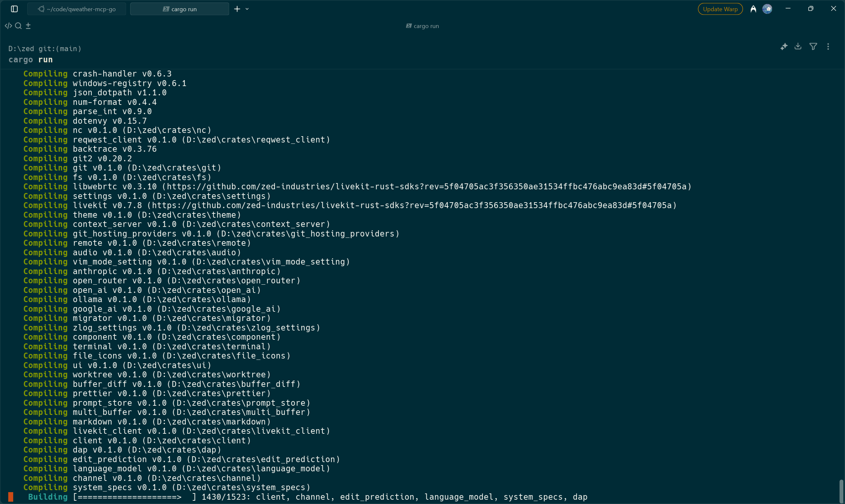Viewport: 845px width, 504px height.
Task: Restore down the Warp window
Action: point(811,9)
